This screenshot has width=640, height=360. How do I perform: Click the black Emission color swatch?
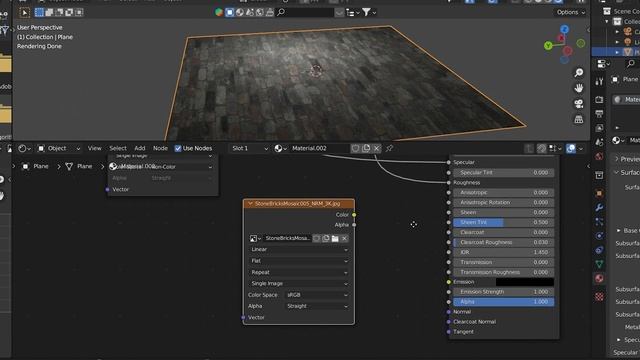coord(524,282)
